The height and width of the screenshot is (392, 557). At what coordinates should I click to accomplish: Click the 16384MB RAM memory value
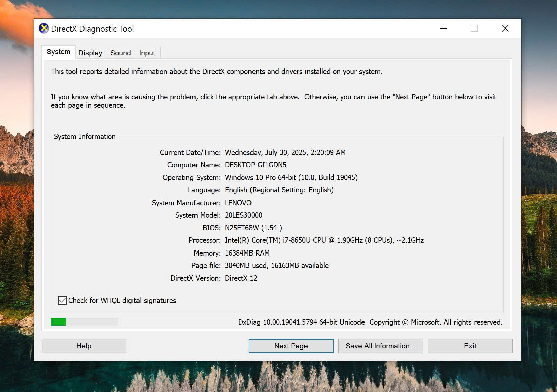[x=247, y=253]
